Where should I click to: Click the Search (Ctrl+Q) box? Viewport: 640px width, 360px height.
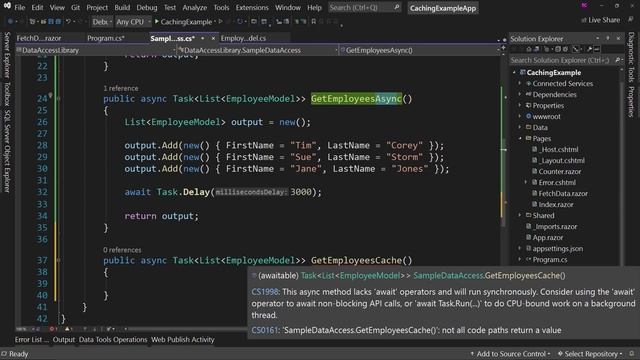(x=363, y=7)
